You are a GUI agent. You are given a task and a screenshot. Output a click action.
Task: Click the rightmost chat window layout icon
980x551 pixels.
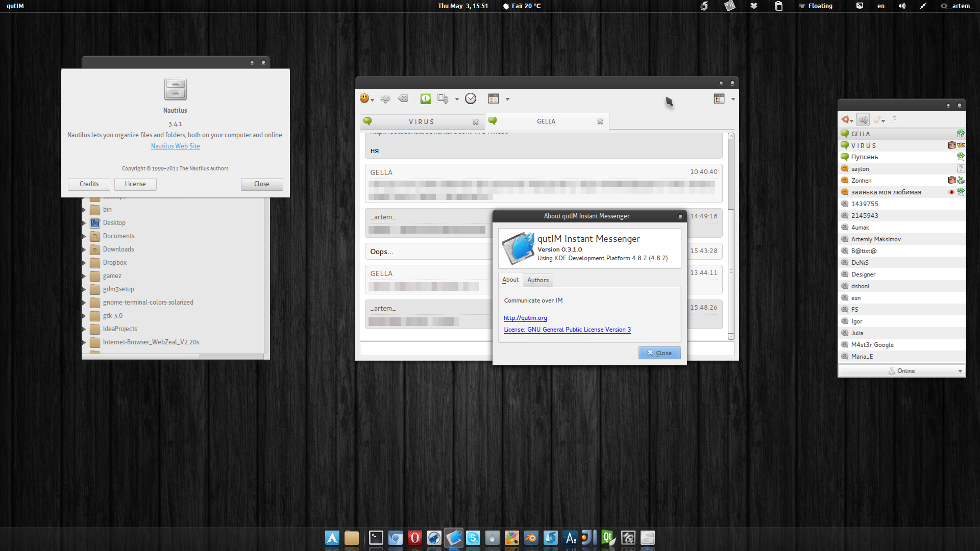(x=719, y=98)
